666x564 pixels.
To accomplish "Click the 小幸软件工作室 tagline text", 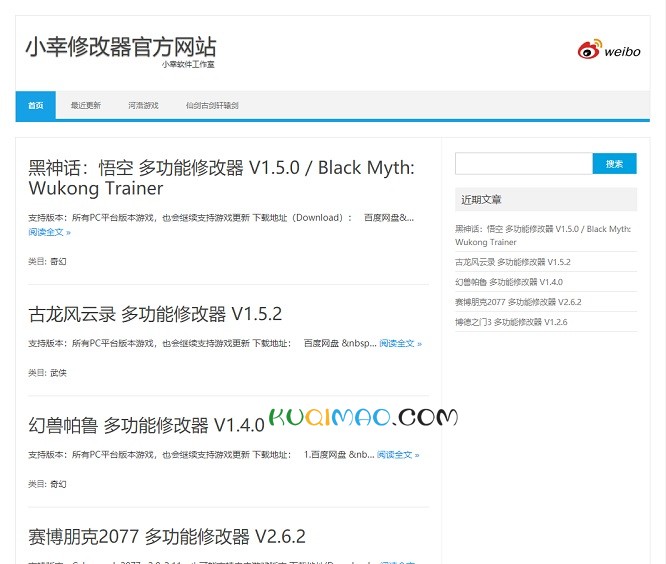I will click(x=188, y=64).
